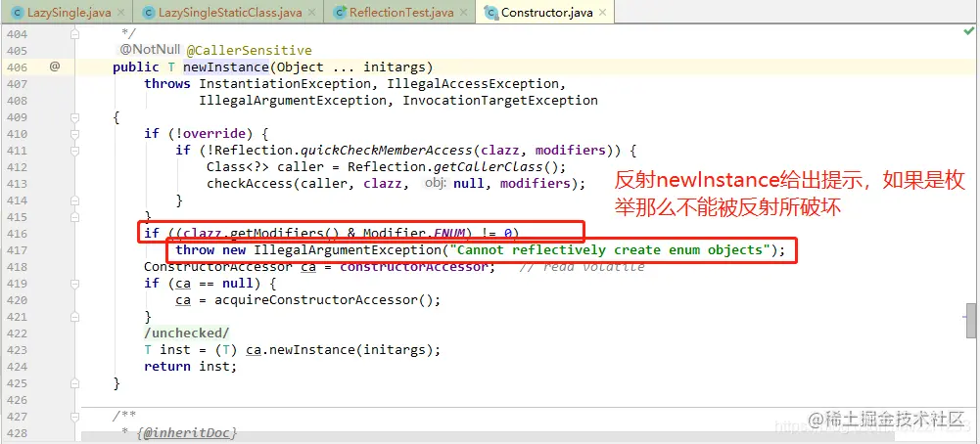Click the class icon on ReflectionTest.java tab

click(x=340, y=13)
